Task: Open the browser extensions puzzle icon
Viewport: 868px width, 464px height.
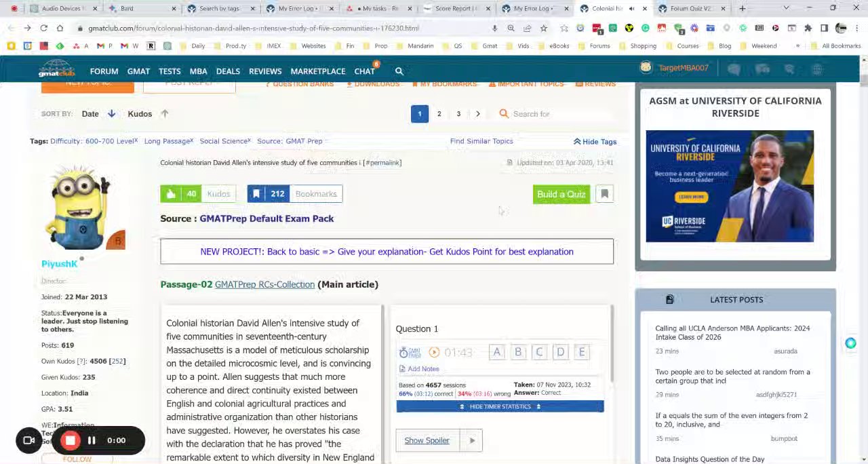Action: (808, 28)
